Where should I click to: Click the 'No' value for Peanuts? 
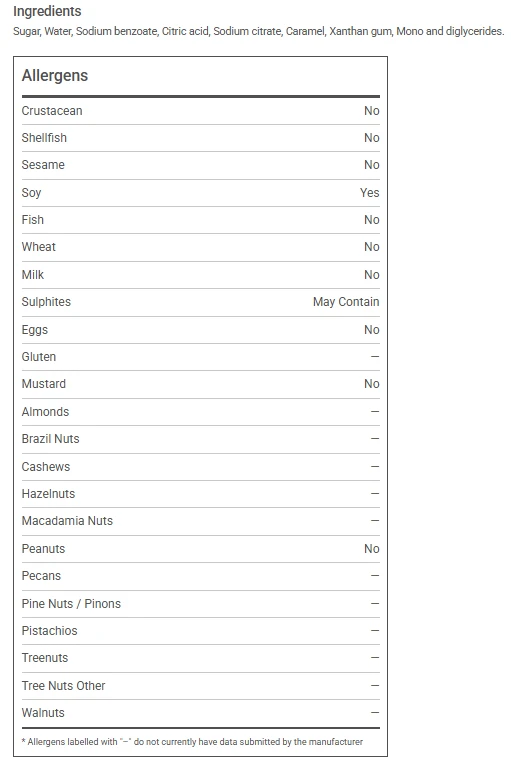[372, 549]
